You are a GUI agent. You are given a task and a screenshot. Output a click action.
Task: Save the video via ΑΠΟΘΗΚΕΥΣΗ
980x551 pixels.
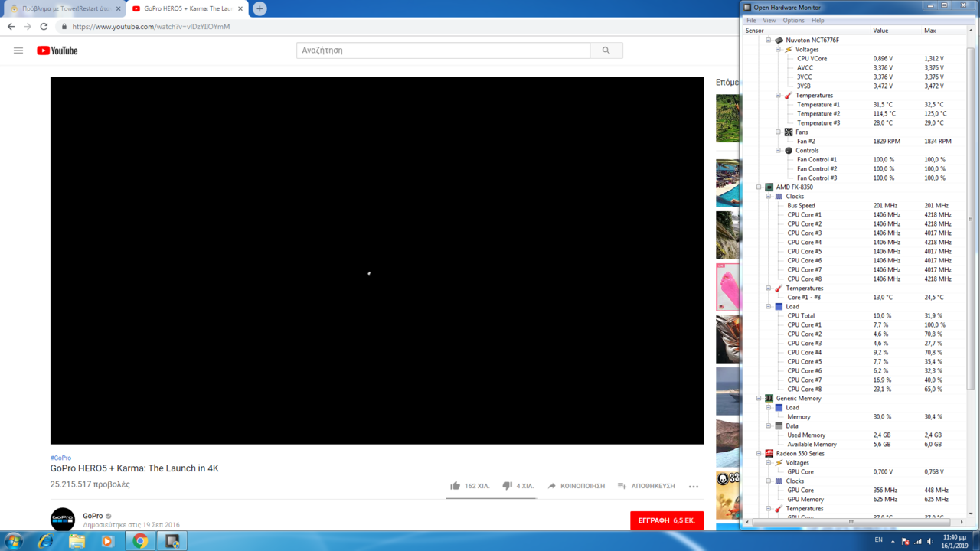click(x=646, y=486)
